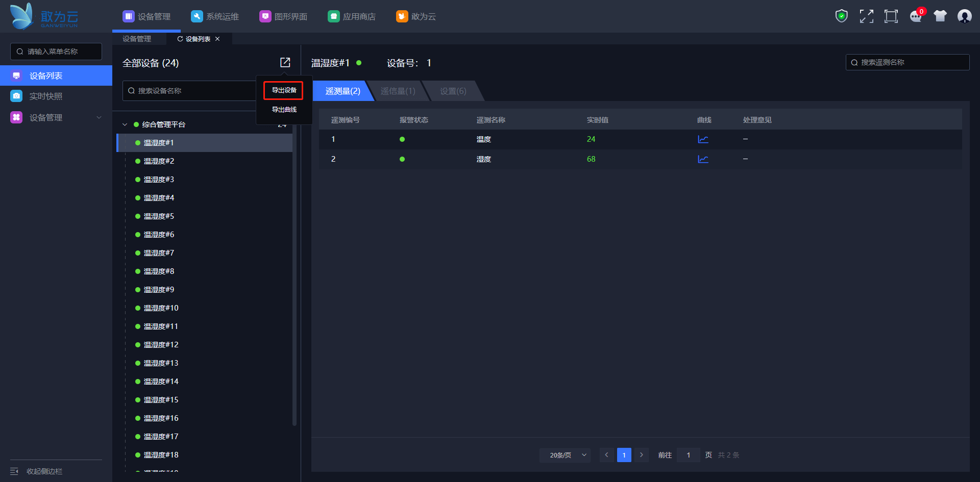The height and width of the screenshot is (482, 980).
Task: Close the 设备列表 tab
Action: pyautogui.click(x=217, y=39)
